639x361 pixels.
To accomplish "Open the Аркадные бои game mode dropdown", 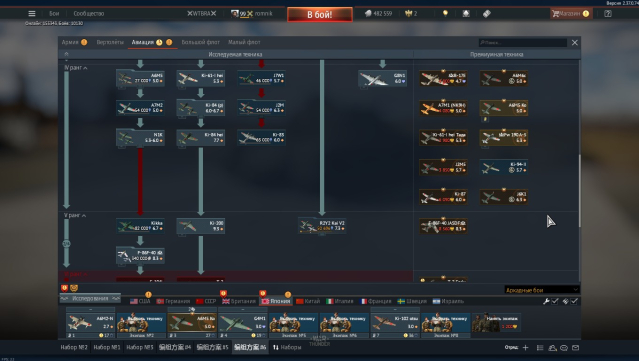I will pyautogui.click(x=542, y=290).
